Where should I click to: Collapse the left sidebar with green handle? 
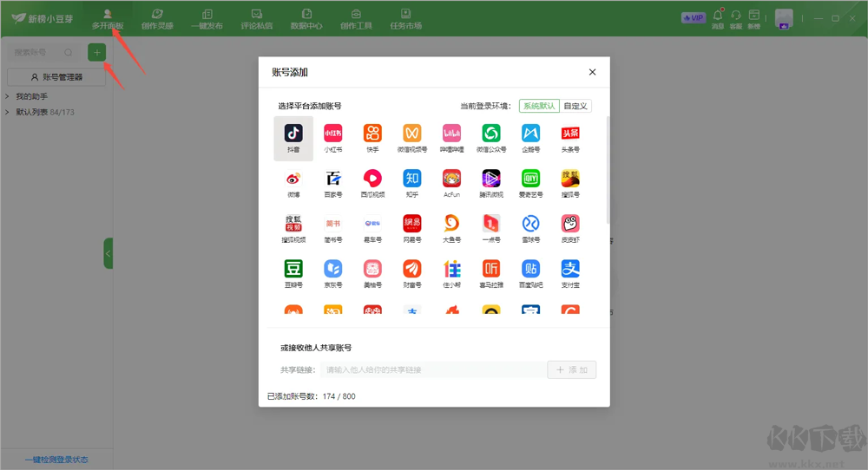pyautogui.click(x=108, y=253)
